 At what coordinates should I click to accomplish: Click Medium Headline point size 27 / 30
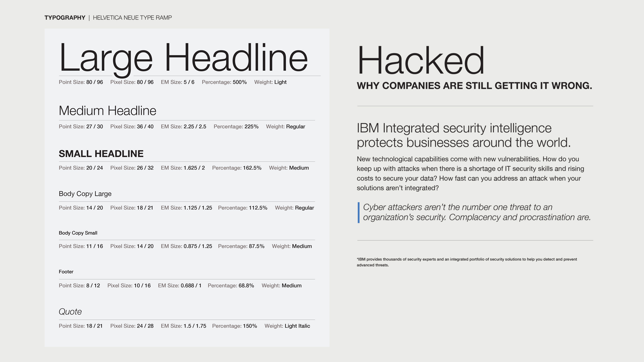tap(94, 127)
